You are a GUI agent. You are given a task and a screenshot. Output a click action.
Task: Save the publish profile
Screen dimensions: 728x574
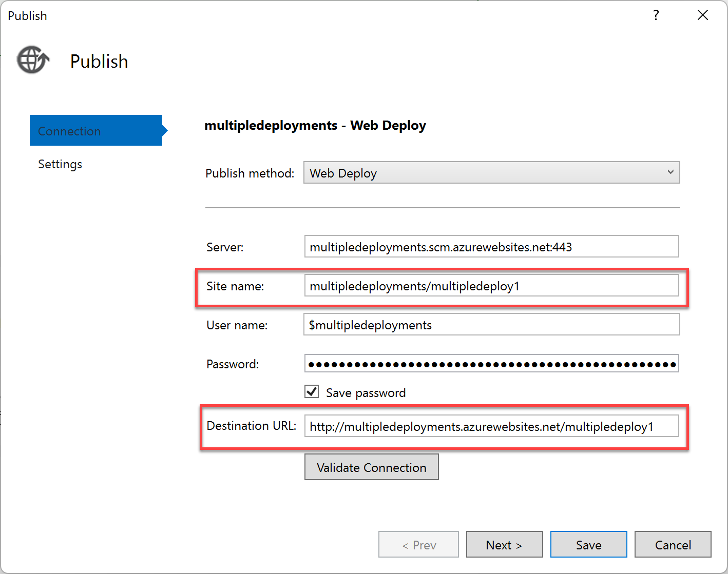[x=588, y=545]
